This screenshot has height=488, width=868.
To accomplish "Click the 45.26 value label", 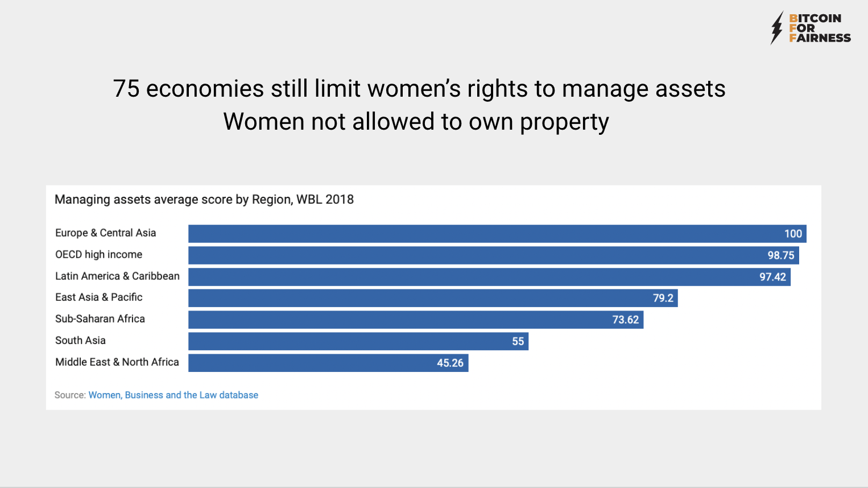I will coord(450,363).
